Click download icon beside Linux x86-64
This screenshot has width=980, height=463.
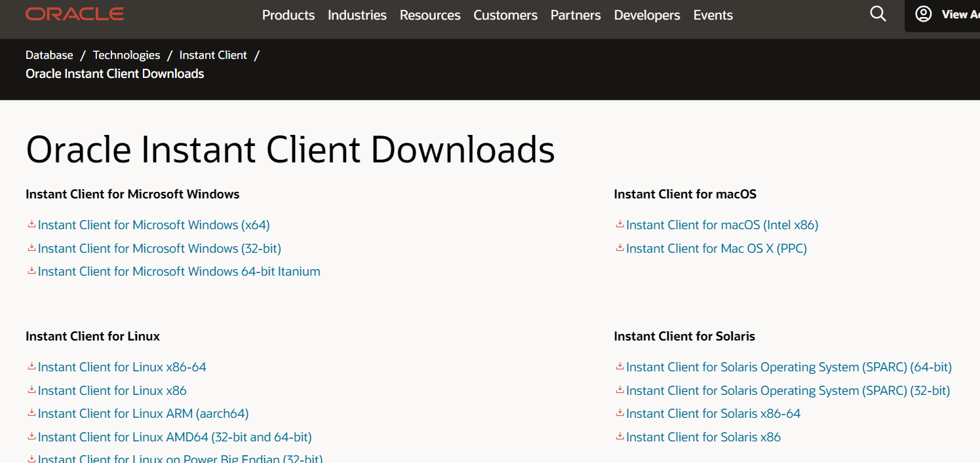[x=31, y=367]
